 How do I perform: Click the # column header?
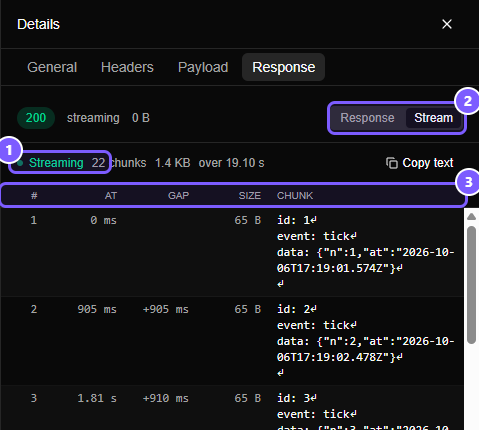[x=34, y=195]
